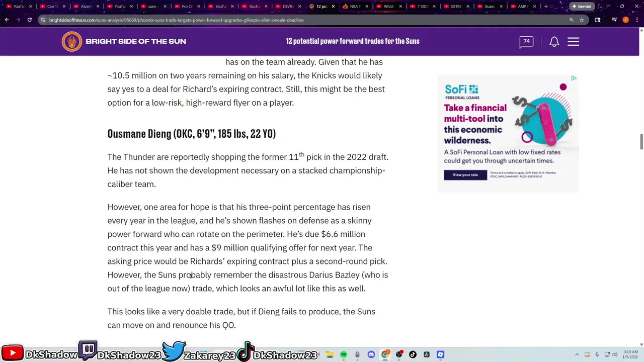View site information icon in address bar
Image resolution: width=644 pixels, height=362 pixels.
[x=43, y=20]
